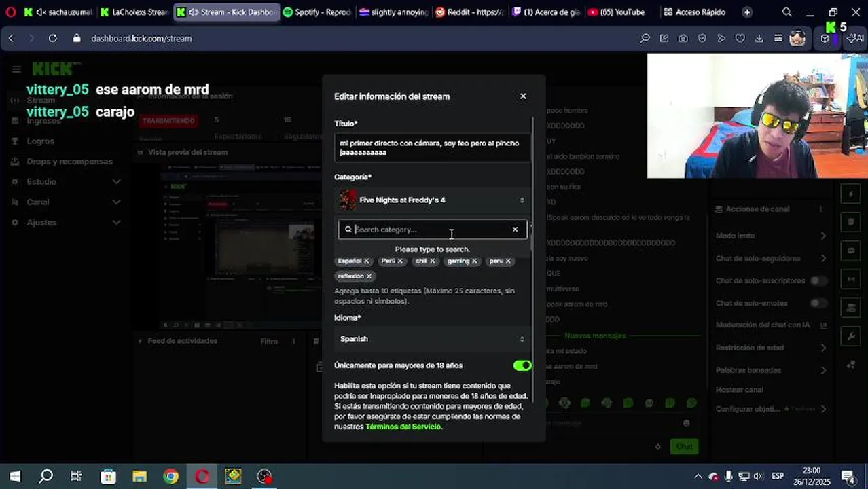Click the Search category input field

point(433,230)
